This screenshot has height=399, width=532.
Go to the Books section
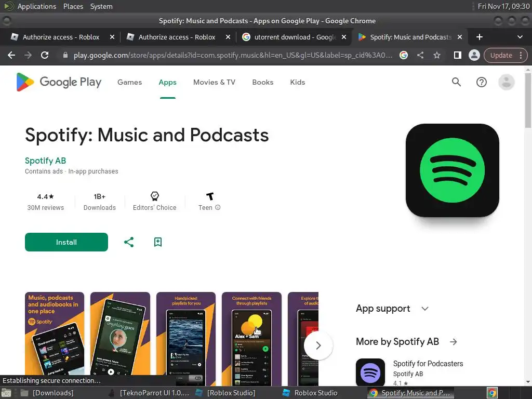(262, 82)
